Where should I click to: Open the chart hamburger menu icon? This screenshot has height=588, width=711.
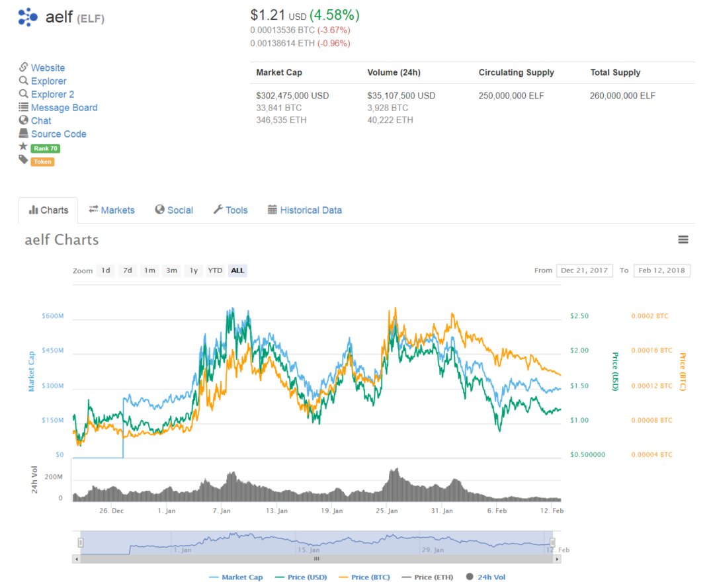coord(683,239)
